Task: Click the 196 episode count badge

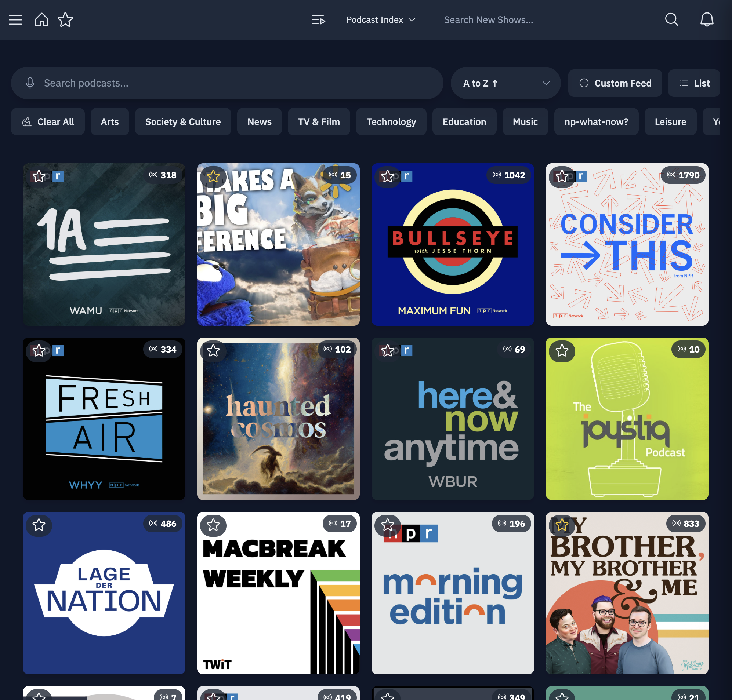Action: pyautogui.click(x=511, y=524)
